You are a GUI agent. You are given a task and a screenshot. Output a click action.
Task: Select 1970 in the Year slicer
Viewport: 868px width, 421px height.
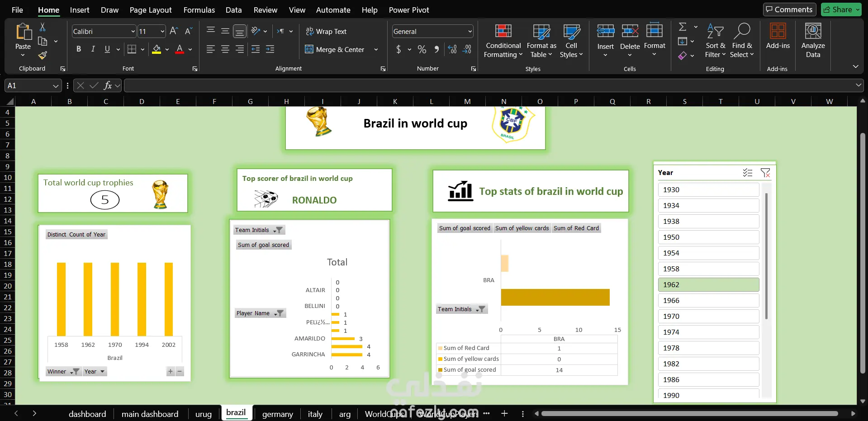[x=708, y=317]
